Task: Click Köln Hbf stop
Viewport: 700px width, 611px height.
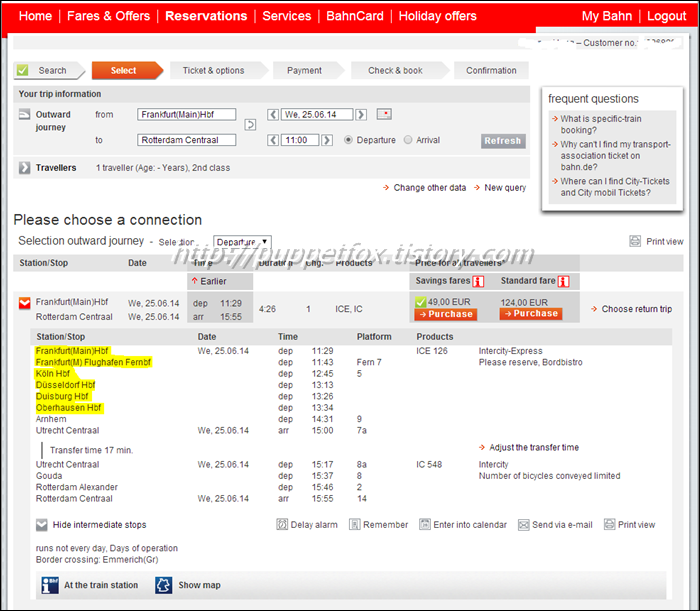Action: 53,374
